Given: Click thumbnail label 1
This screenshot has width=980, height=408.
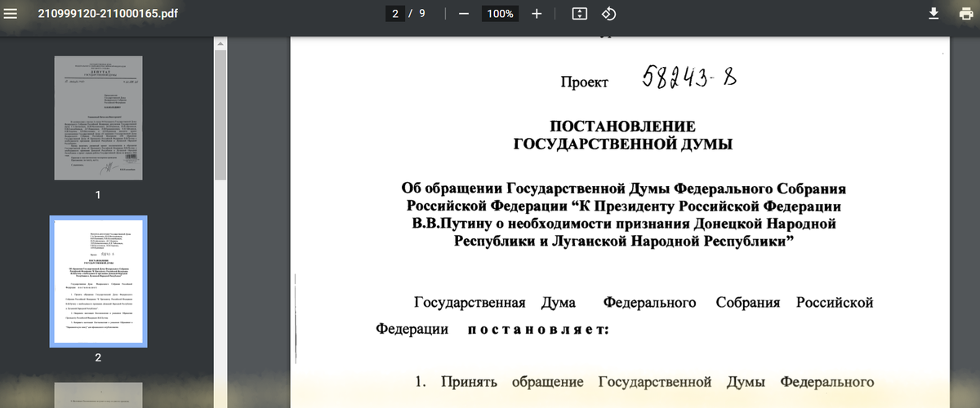Looking at the screenshot, I should tap(98, 195).
